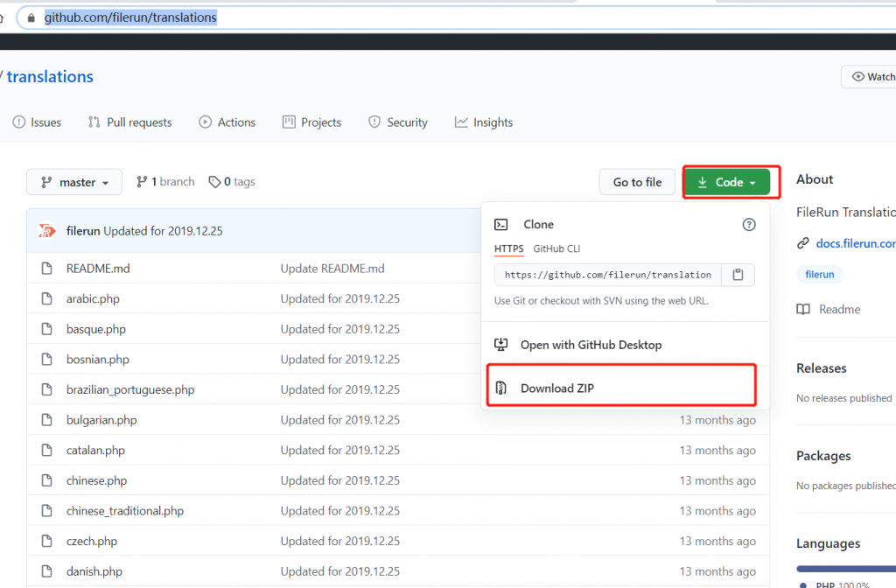Click the lock icon in address bar
This screenshot has height=588, width=896.
[x=31, y=17]
